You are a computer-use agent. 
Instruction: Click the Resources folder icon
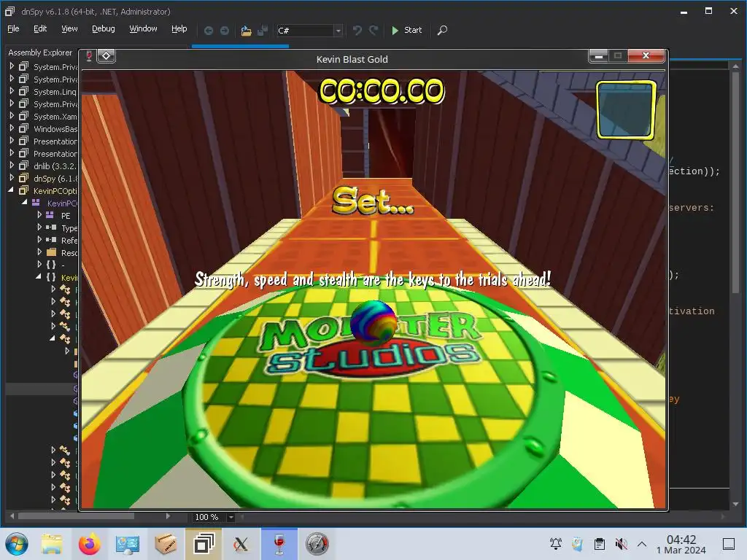[x=52, y=252]
